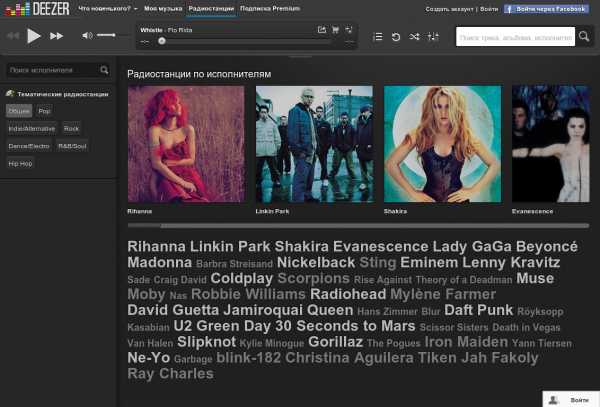Click Gorillaz in the tag cloud

pos(335,342)
